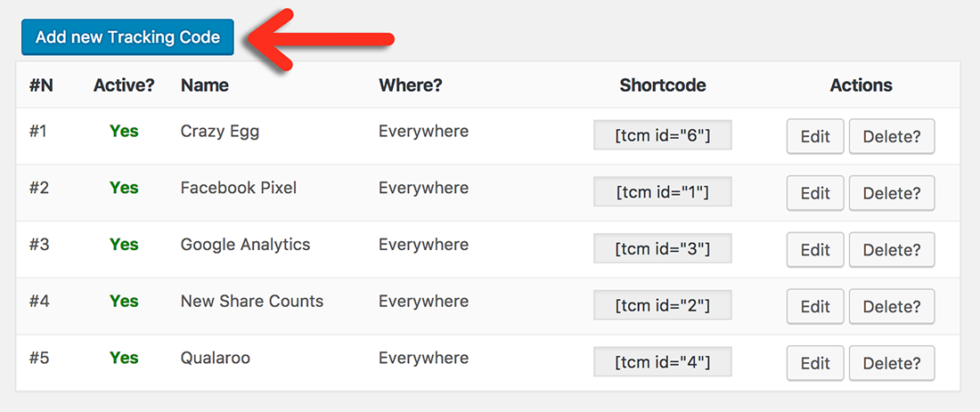The image size is (980, 412).
Task: Toggle Active status Yes for Crazy Egg
Action: (124, 132)
